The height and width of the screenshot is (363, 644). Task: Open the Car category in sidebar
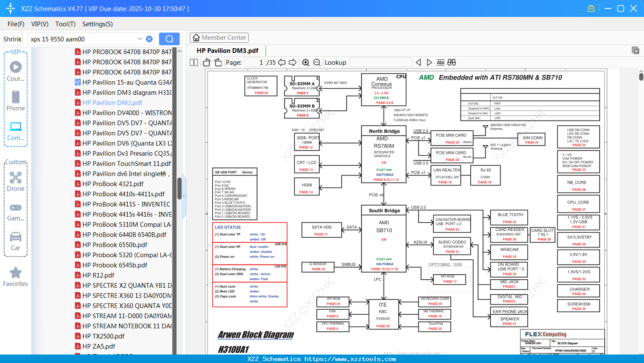pyautogui.click(x=16, y=241)
